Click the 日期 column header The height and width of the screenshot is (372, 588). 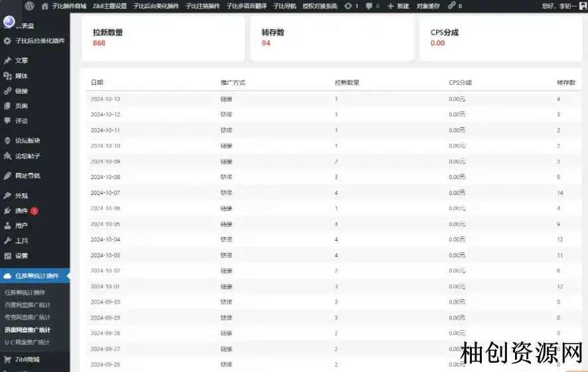coord(97,83)
